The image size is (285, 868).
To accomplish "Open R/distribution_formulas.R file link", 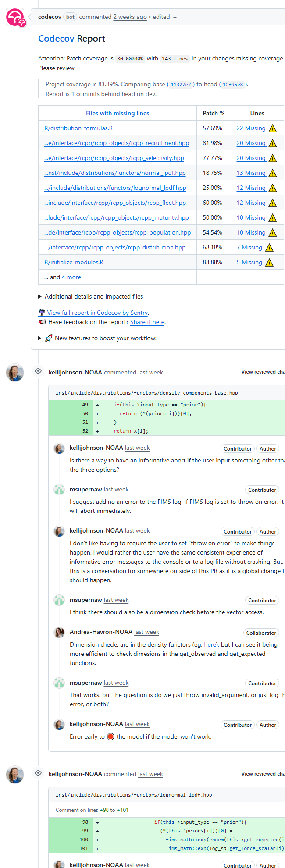I will pyautogui.click(x=78, y=128).
